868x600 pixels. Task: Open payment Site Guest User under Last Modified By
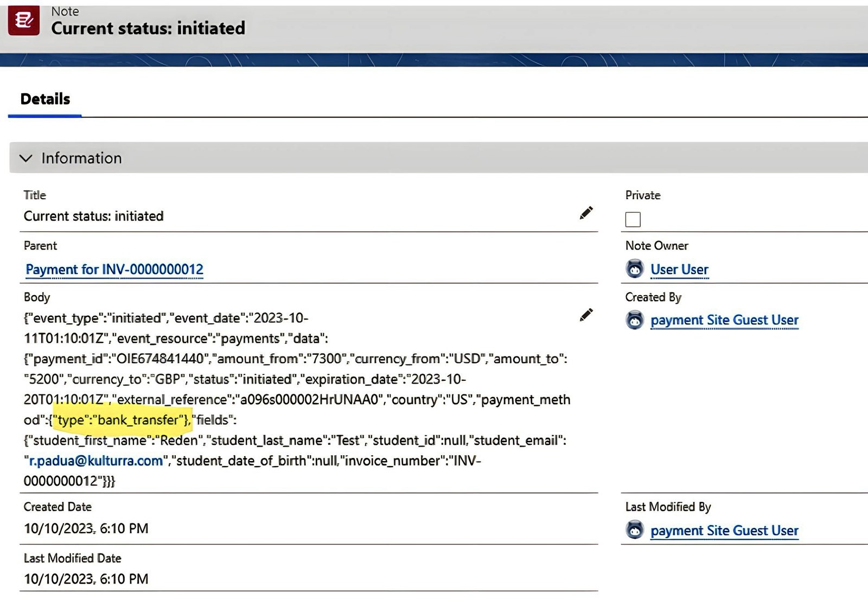coord(724,531)
